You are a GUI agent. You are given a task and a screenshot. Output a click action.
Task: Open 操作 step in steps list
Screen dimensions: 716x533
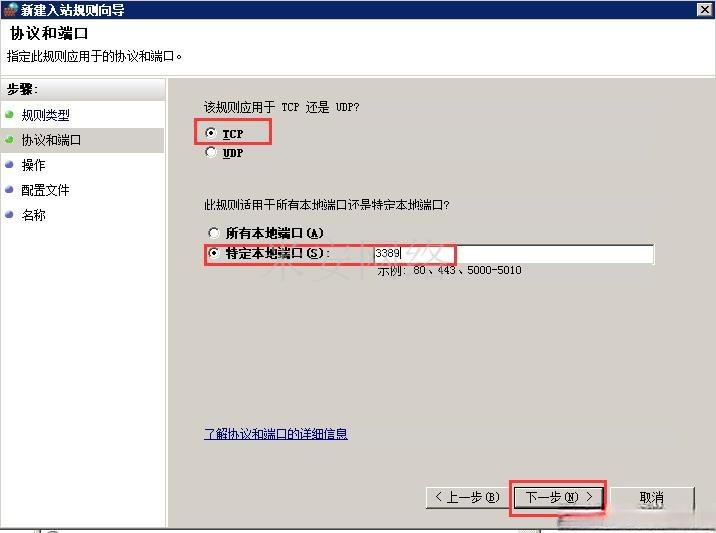point(33,165)
